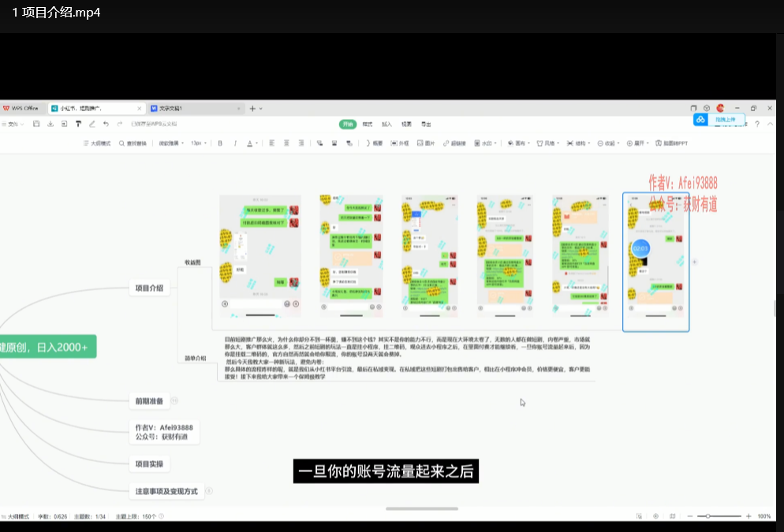
Task: Click the selected blue-bordered screenshot thumbnail
Action: [x=655, y=262]
